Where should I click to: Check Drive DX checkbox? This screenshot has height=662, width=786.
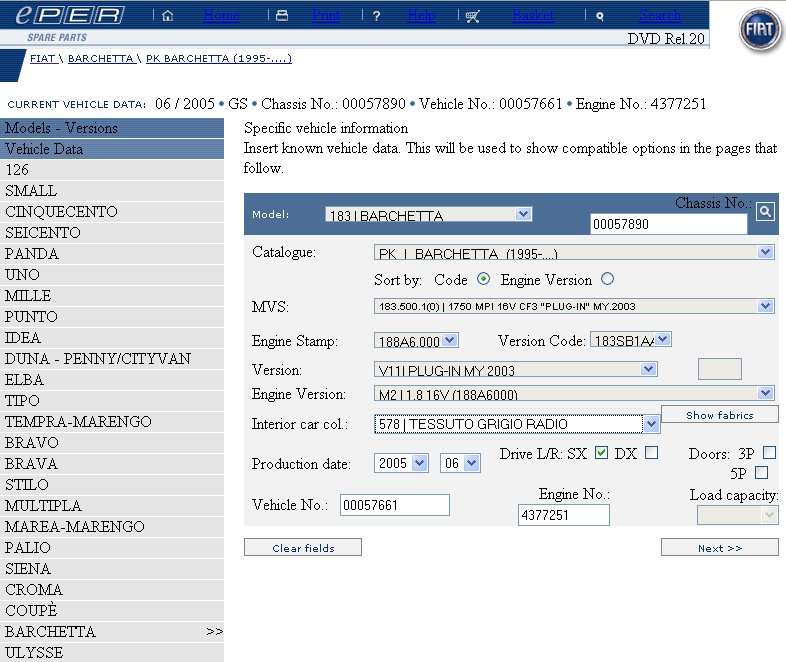click(651, 453)
